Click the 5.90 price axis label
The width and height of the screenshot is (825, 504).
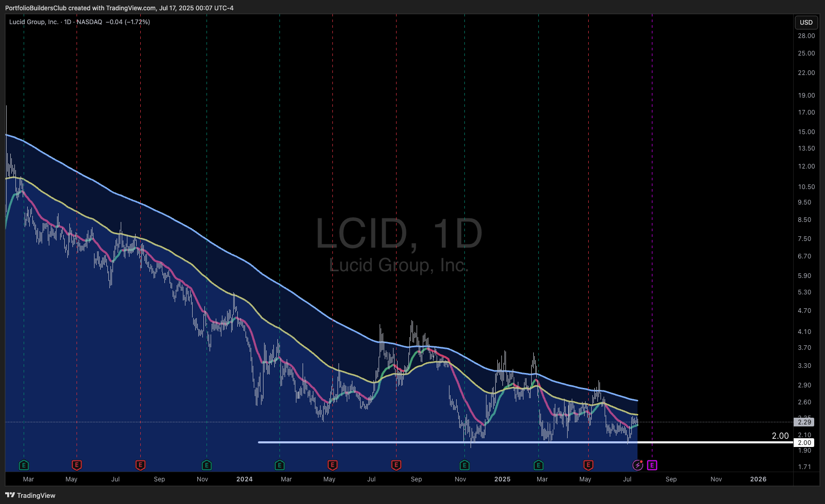804,276
